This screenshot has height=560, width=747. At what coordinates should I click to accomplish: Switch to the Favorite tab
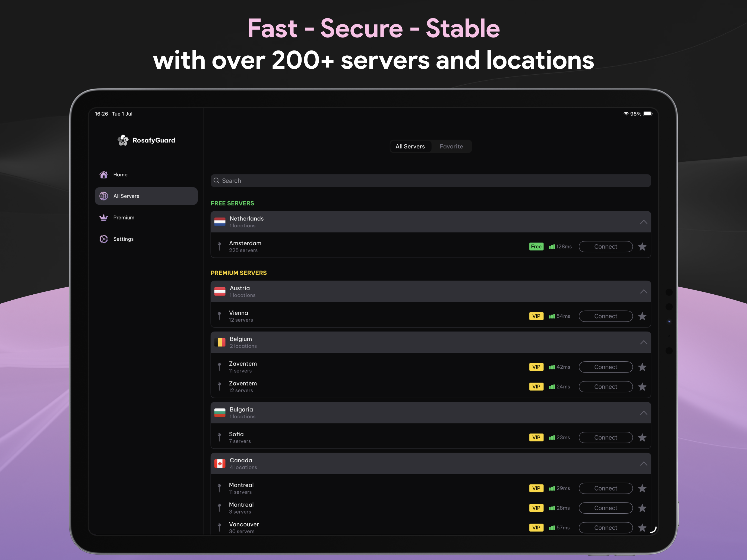(451, 147)
